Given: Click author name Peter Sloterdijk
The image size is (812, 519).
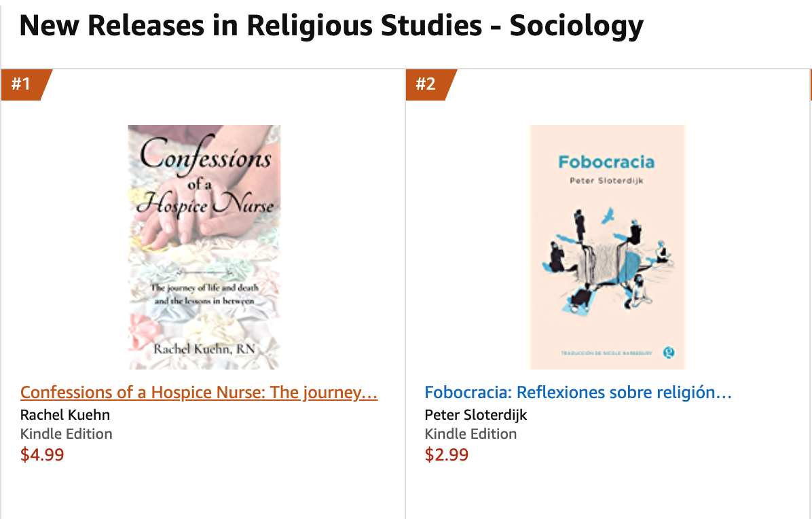Looking at the screenshot, I should click(475, 415).
